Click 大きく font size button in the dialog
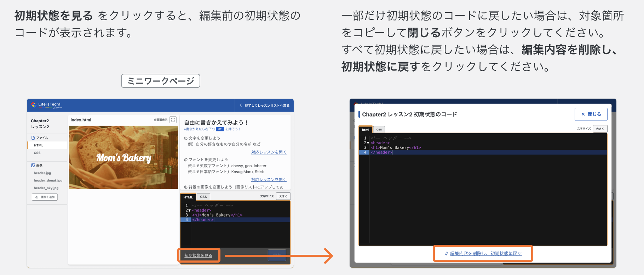Image resolution: width=644 pixels, height=275 pixels. coord(600,129)
